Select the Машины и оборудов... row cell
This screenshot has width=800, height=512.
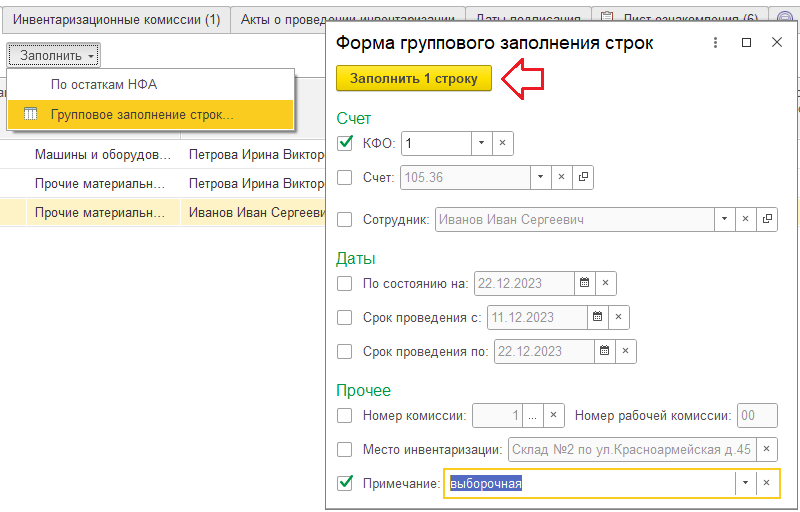(x=103, y=155)
